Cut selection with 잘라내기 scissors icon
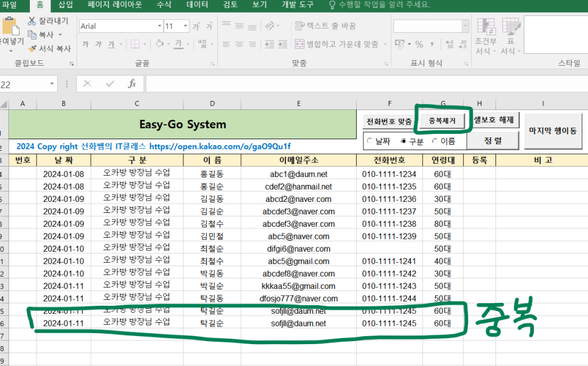 (32, 21)
